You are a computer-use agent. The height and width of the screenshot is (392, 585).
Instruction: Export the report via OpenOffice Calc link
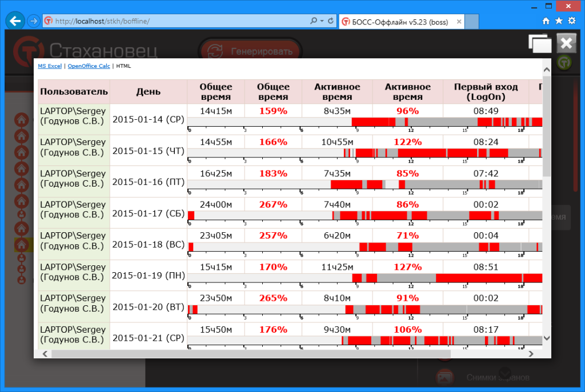[89, 66]
